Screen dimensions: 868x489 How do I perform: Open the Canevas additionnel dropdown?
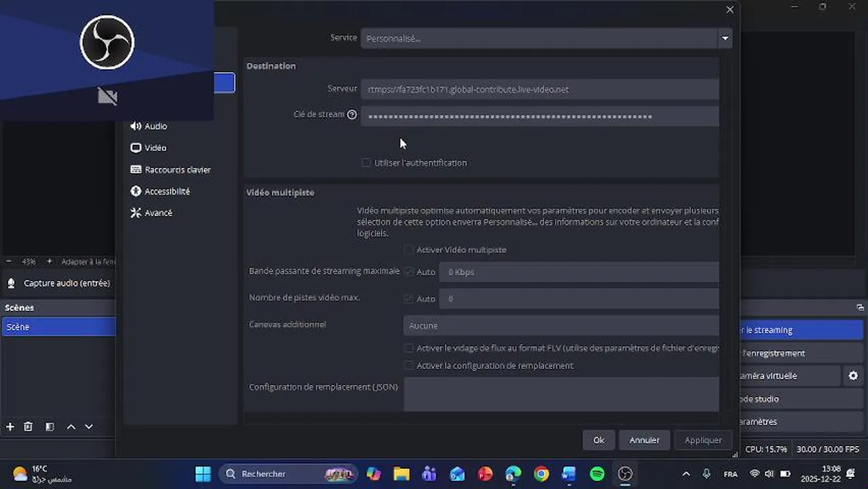click(561, 325)
